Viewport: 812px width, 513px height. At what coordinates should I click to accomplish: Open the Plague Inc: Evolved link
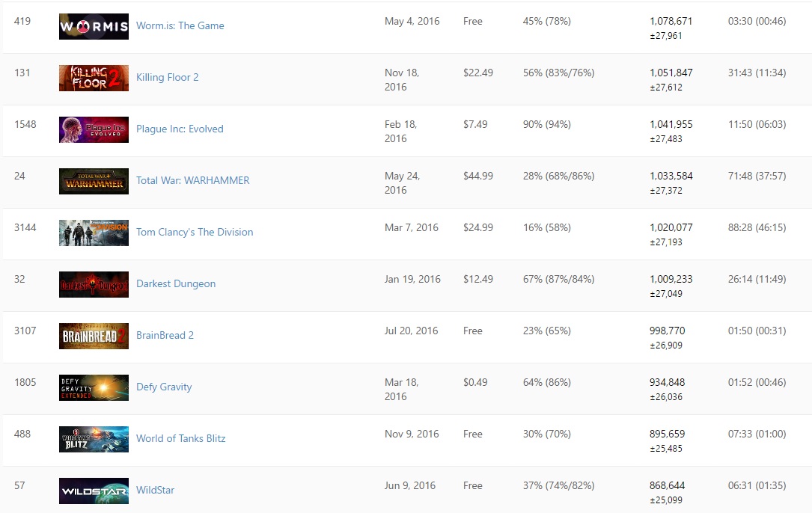(180, 129)
